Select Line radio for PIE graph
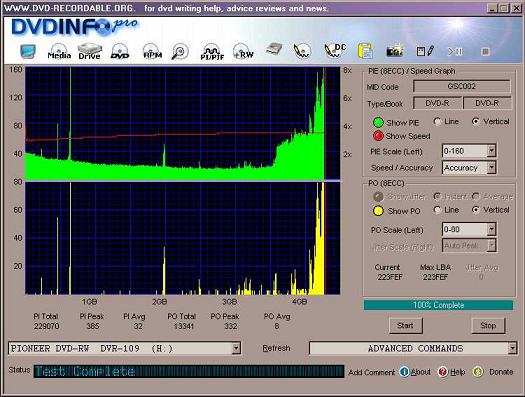 pos(437,122)
